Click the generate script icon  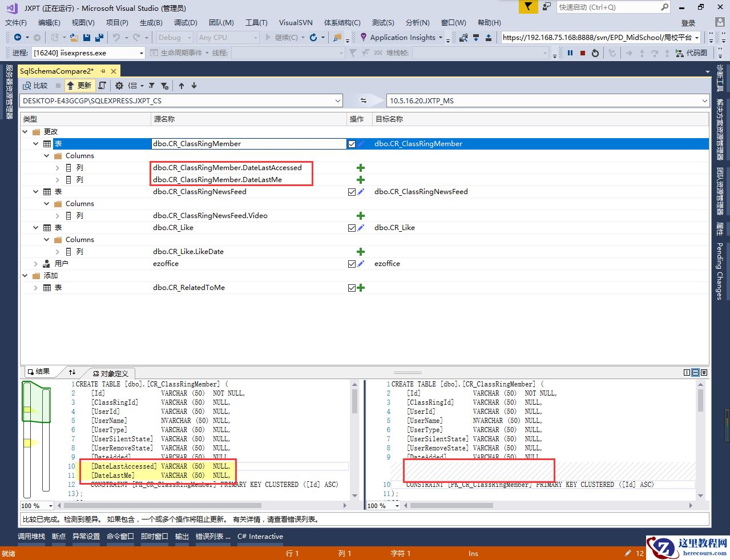coord(102,86)
